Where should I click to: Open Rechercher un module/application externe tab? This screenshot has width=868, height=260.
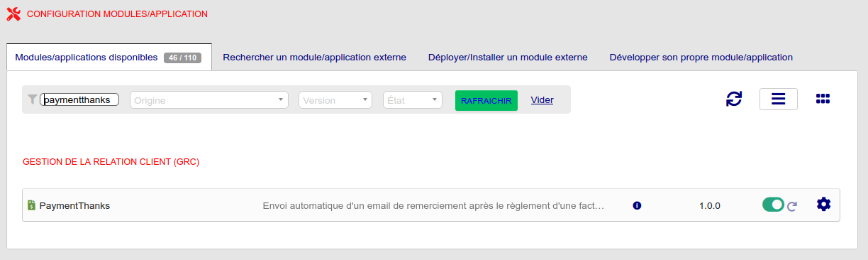314,57
